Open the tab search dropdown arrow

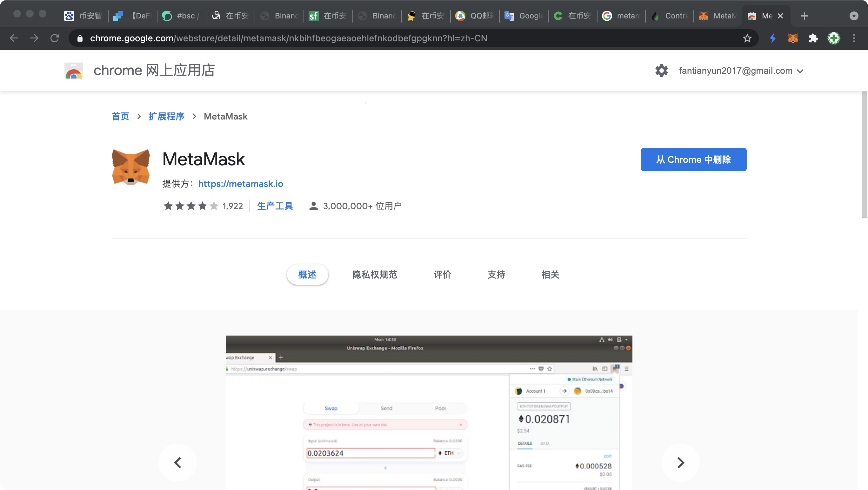point(854,16)
